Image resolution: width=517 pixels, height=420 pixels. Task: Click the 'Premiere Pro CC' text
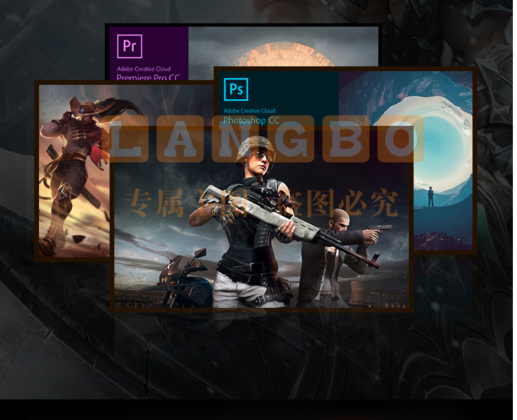148,78
